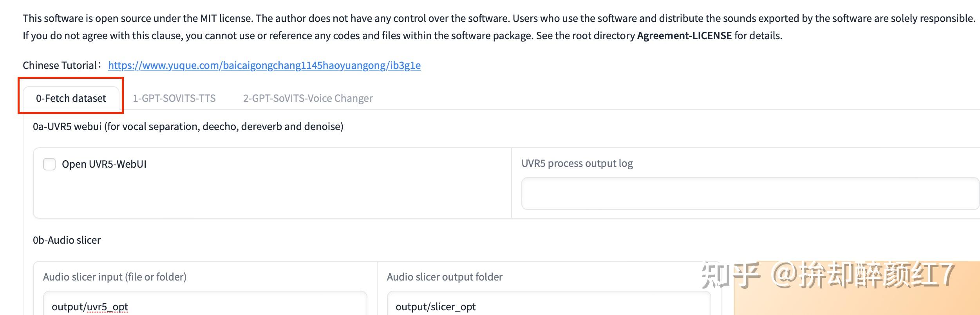The width and height of the screenshot is (980, 315).
Task: Click the field containing output/uvr5_opt
Action: [204, 306]
